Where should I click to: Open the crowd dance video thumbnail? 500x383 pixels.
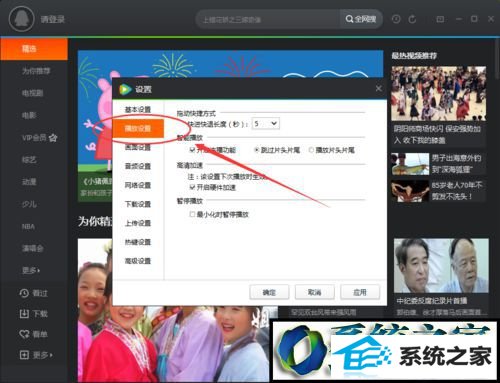point(438,93)
